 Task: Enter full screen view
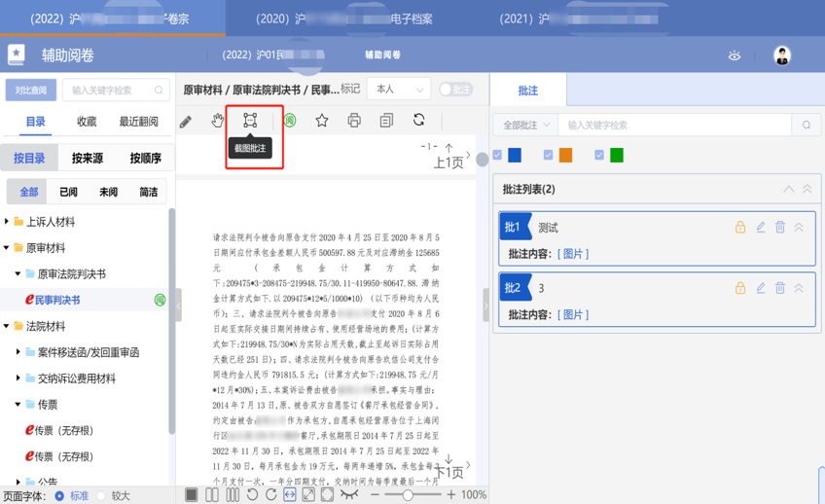coord(327,494)
